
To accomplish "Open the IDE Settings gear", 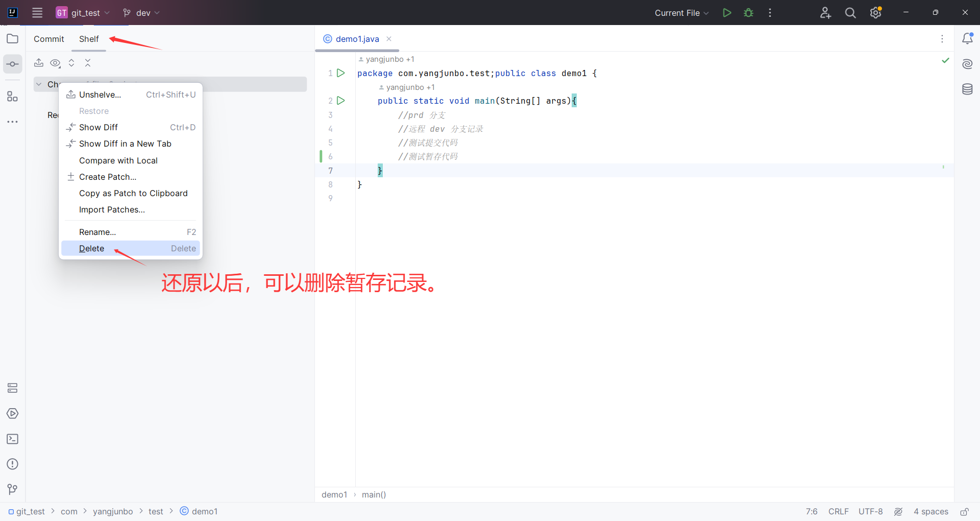I will point(876,12).
